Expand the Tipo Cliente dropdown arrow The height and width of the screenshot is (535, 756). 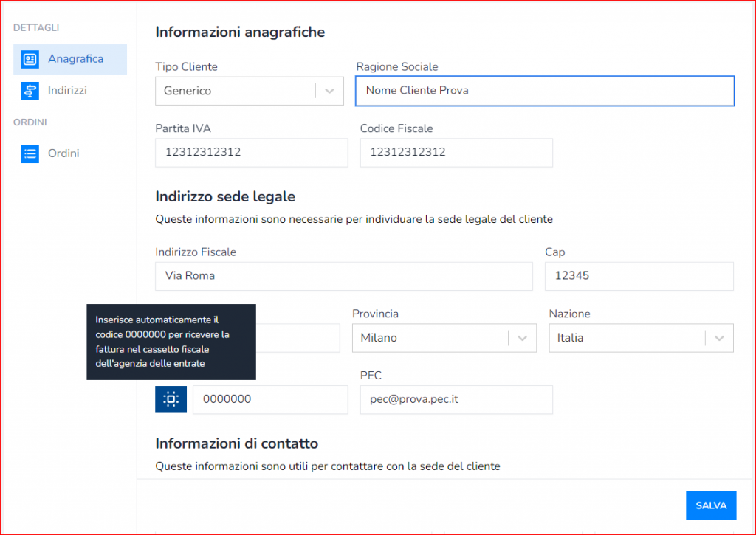pyautogui.click(x=329, y=91)
